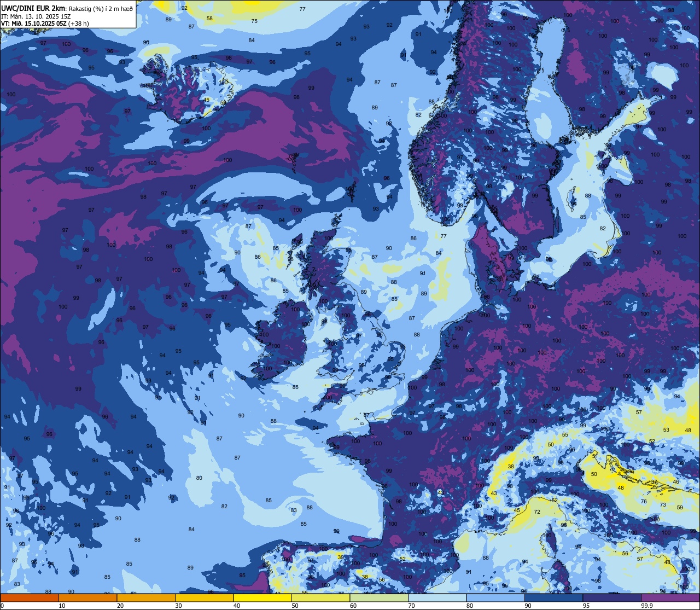Click the "IT: Mán. 13. 10. 2025 15Z" initial time
The height and width of the screenshot is (610, 700).
pyautogui.click(x=37, y=16)
